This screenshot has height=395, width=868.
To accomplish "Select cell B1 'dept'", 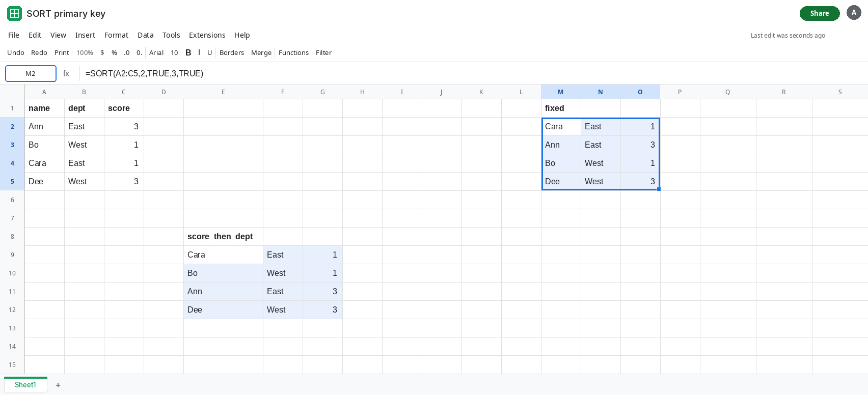I will [84, 108].
